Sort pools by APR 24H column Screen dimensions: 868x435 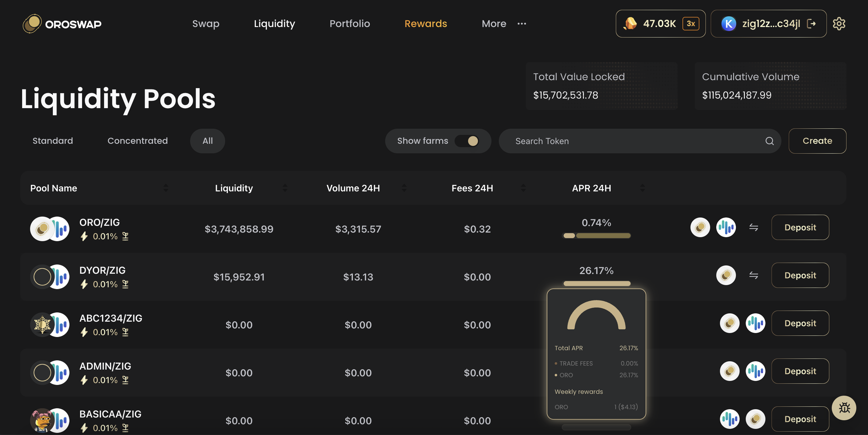coord(642,188)
